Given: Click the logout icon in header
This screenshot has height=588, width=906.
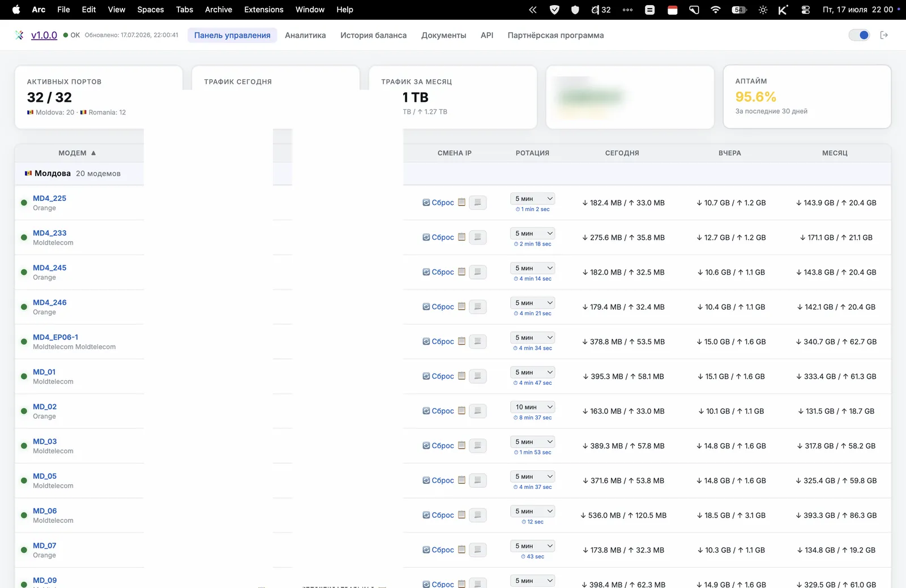Looking at the screenshot, I should coord(884,35).
